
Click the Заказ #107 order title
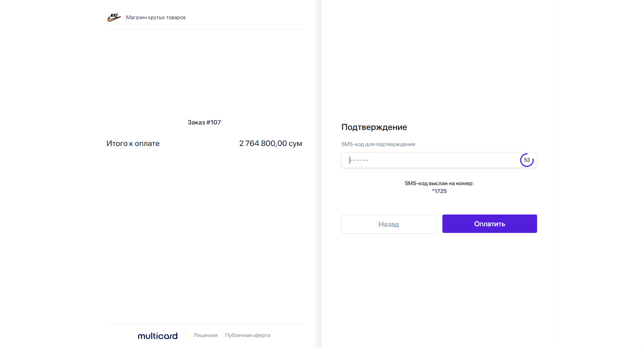tap(204, 123)
